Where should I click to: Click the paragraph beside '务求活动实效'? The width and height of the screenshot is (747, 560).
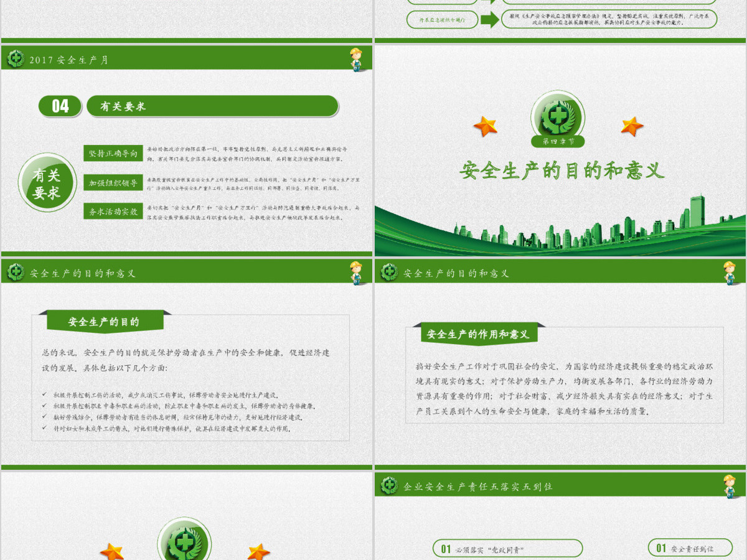click(x=253, y=212)
